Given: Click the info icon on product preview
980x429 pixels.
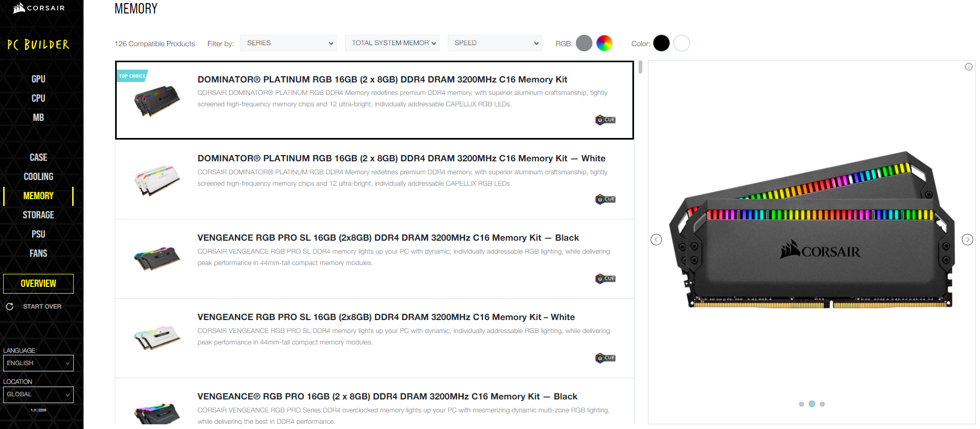Looking at the screenshot, I should click(969, 67).
